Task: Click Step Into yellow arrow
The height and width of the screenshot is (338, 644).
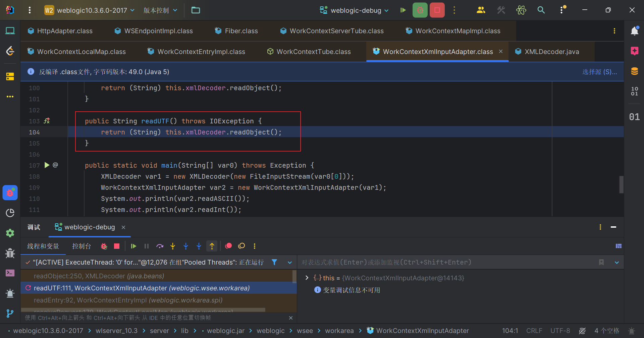Action: [x=173, y=246]
